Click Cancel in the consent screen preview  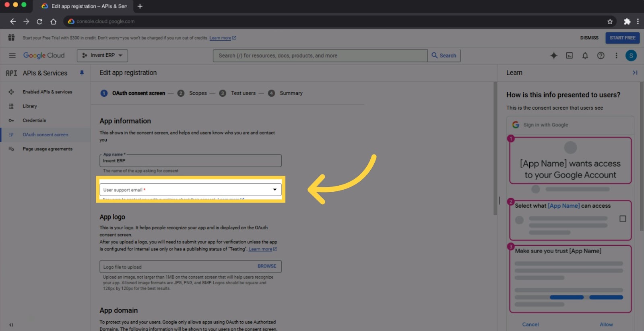pyautogui.click(x=530, y=324)
